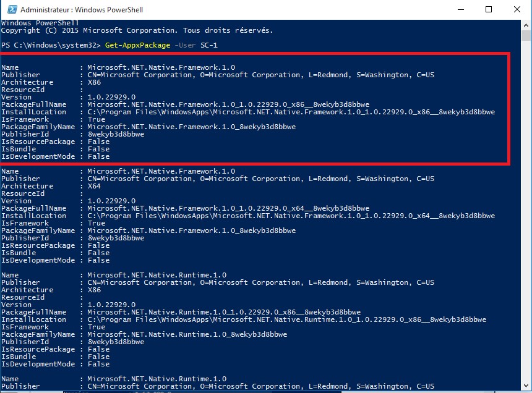532x393 pixels.
Task: Click PackageFamilyName value Microsoft.NET.Native.Runtime.1.0_8wekyb3d8bbwe
Action: (x=187, y=334)
